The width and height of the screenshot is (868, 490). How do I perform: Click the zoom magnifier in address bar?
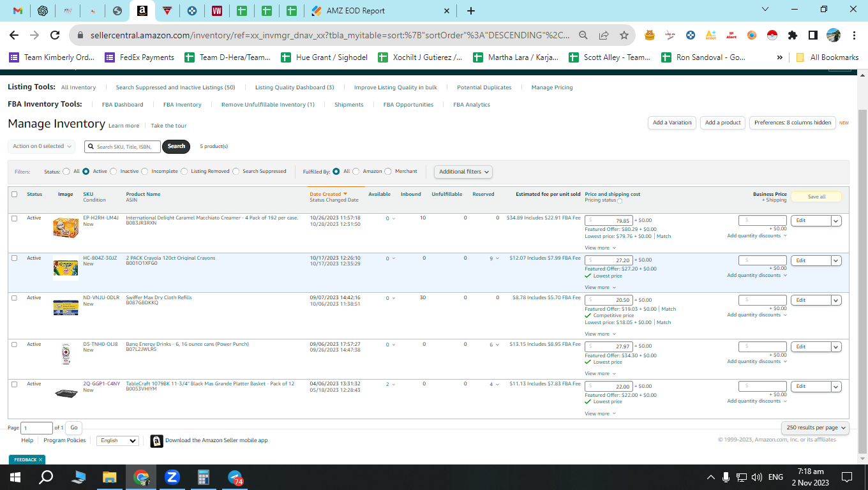(x=583, y=35)
